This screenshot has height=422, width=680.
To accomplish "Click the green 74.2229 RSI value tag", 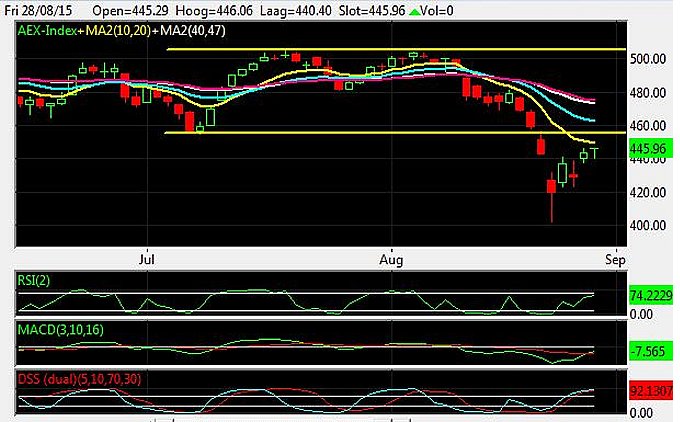I will (x=649, y=297).
